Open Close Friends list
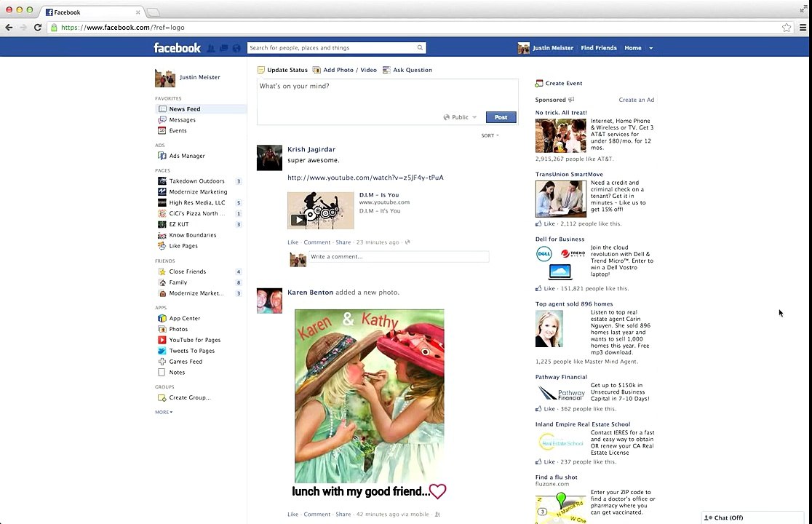This screenshot has width=812, height=524. click(x=188, y=271)
